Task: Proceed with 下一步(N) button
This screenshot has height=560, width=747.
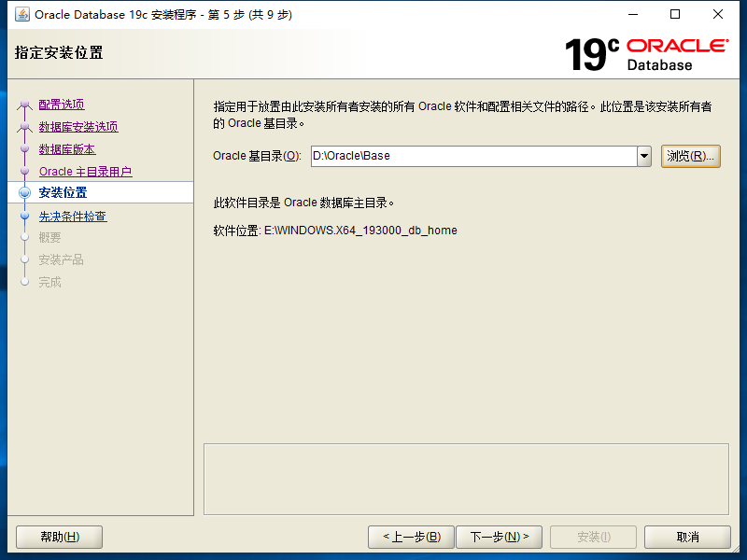Action: 500,538
